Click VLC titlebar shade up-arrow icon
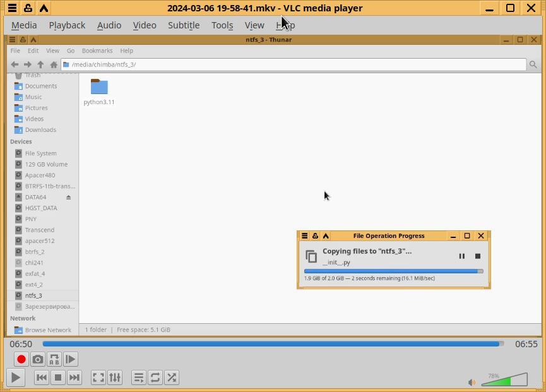This screenshot has height=392, width=546. pos(44,8)
